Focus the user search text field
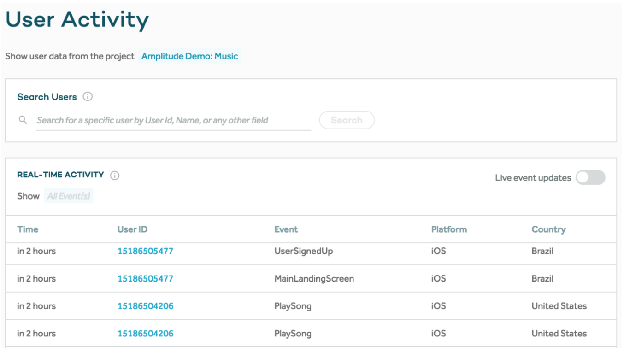The image size is (624, 364). 173,120
